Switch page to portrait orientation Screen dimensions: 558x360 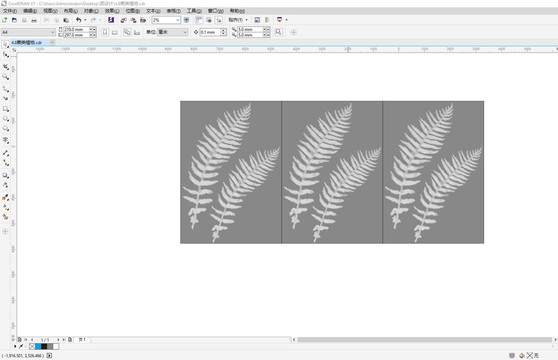(x=105, y=32)
